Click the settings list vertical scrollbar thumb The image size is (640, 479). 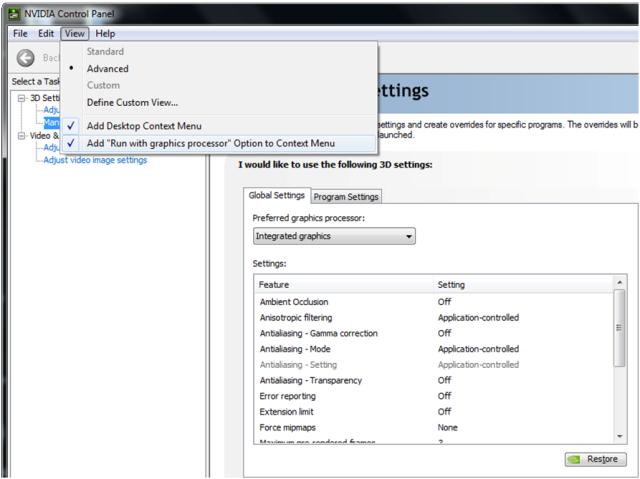[620, 328]
